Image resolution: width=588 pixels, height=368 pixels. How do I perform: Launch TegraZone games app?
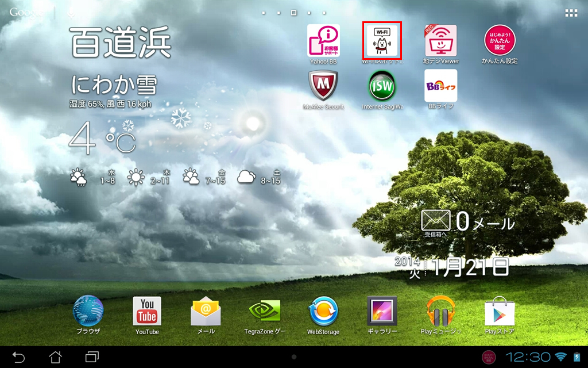(265, 316)
